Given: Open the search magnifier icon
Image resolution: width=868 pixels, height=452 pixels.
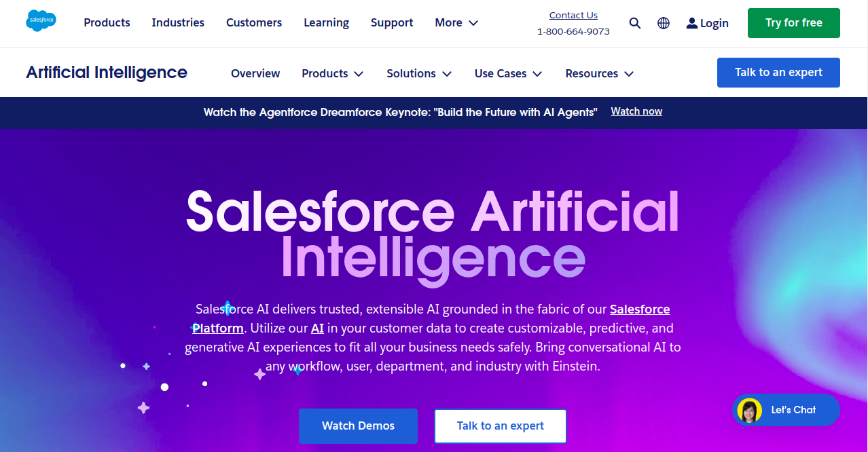Looking at the screenshot, I should pyautogui.click(x=635, y=23).
